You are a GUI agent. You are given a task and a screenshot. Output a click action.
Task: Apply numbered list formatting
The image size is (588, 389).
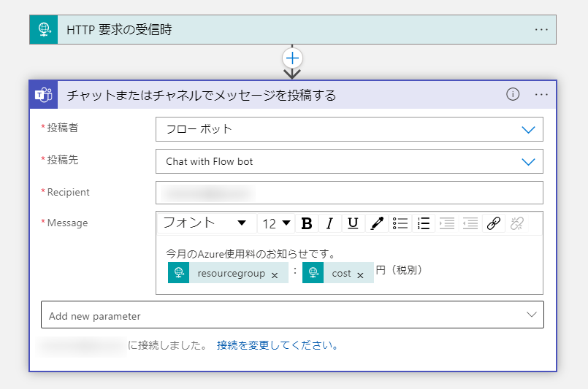click(x=424, y=223)
